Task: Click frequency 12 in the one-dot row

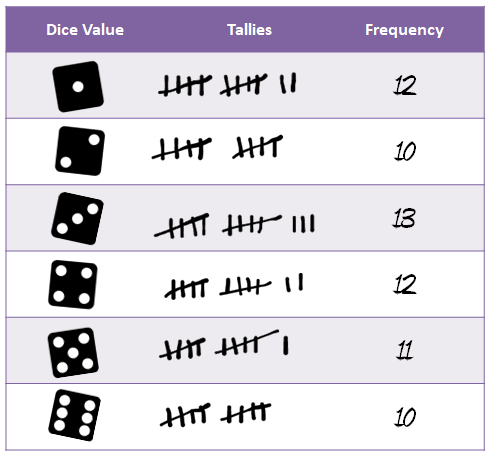Action: [405, 85]
